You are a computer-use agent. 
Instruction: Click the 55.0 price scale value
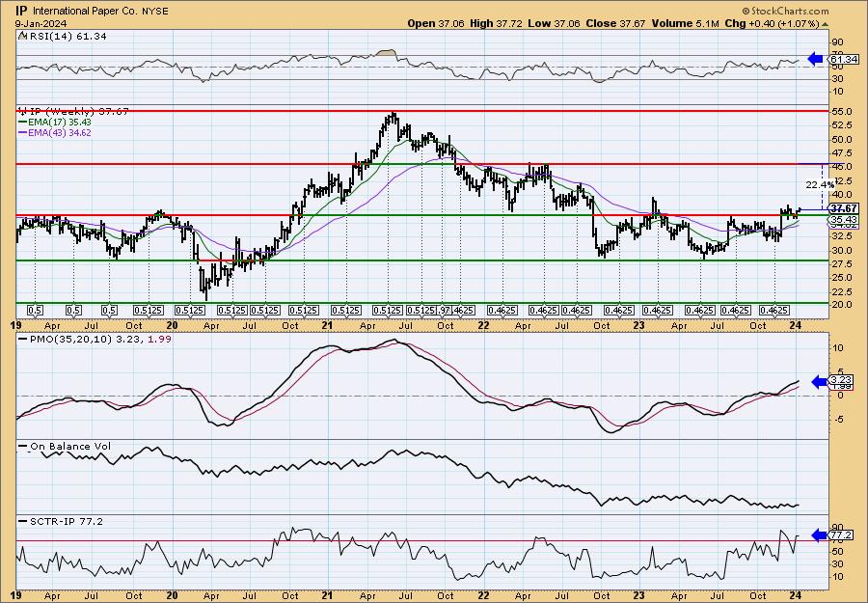843,112
